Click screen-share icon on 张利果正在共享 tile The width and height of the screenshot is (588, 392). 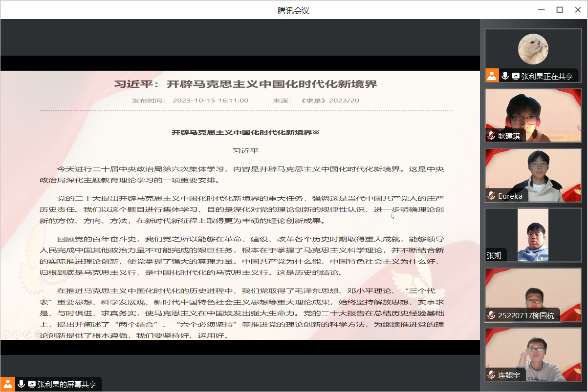pyautogui.click(x=516, y=76)
